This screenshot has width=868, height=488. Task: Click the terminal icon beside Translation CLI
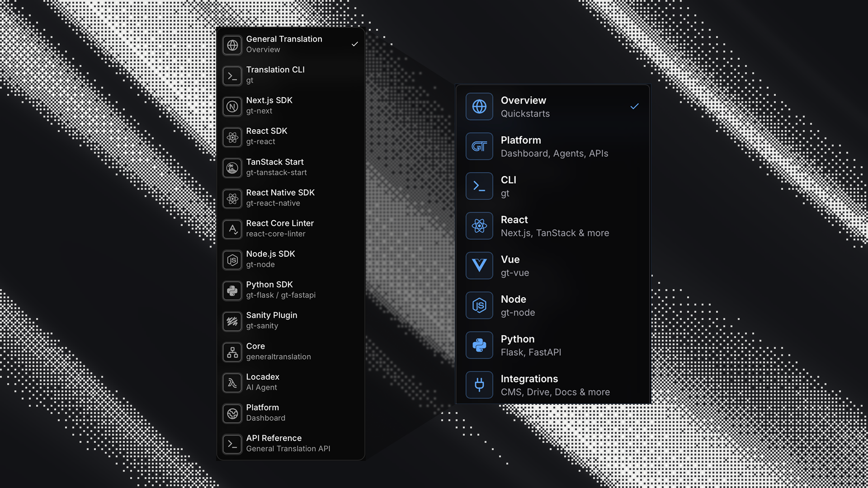232,76
